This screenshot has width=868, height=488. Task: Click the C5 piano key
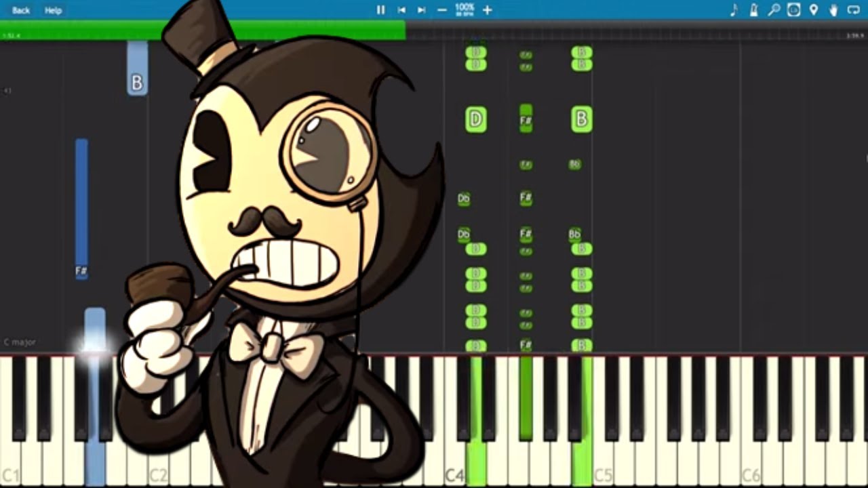[x=603, y=422]
